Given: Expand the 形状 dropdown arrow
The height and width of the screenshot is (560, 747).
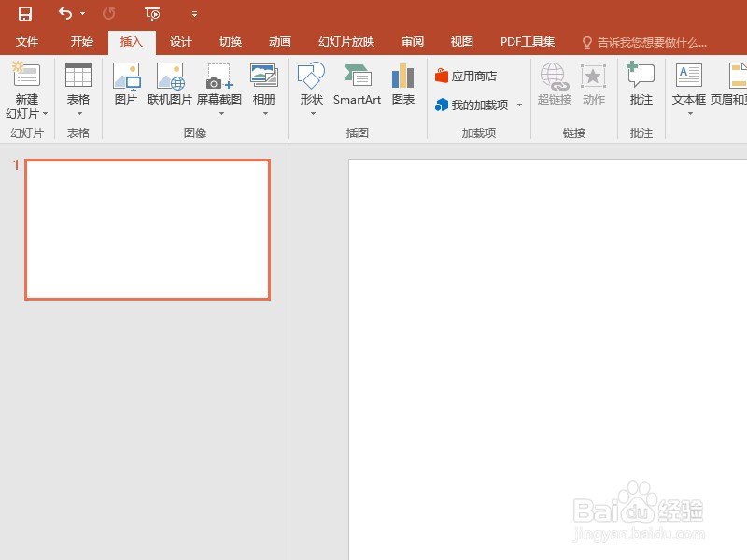Looking at the screenshot, I should coord(313,114).
